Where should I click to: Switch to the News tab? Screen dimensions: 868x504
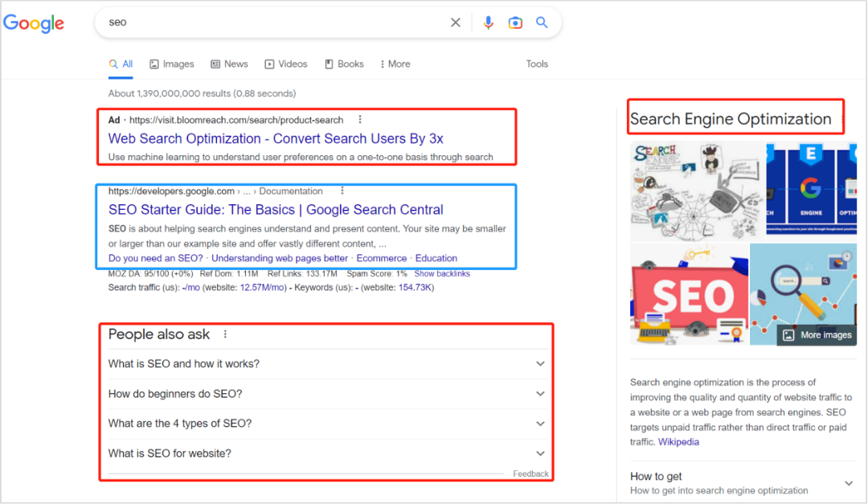[229, 64]
